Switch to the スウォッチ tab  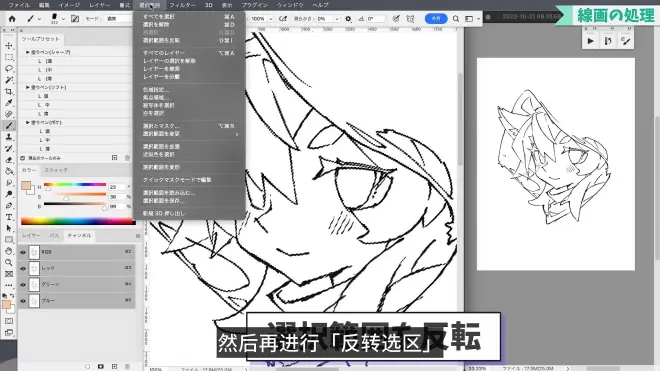click(x=56, y=170)
